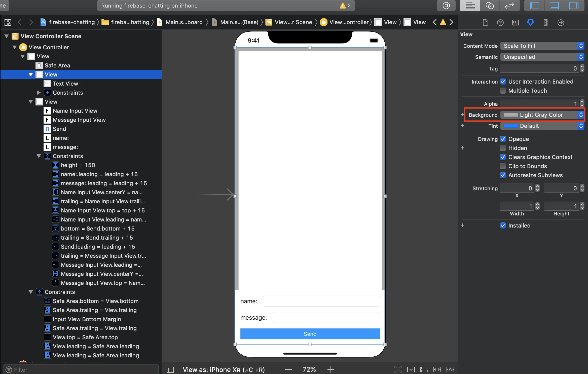Expand the Constraints under Text View

tap(39, 93)
